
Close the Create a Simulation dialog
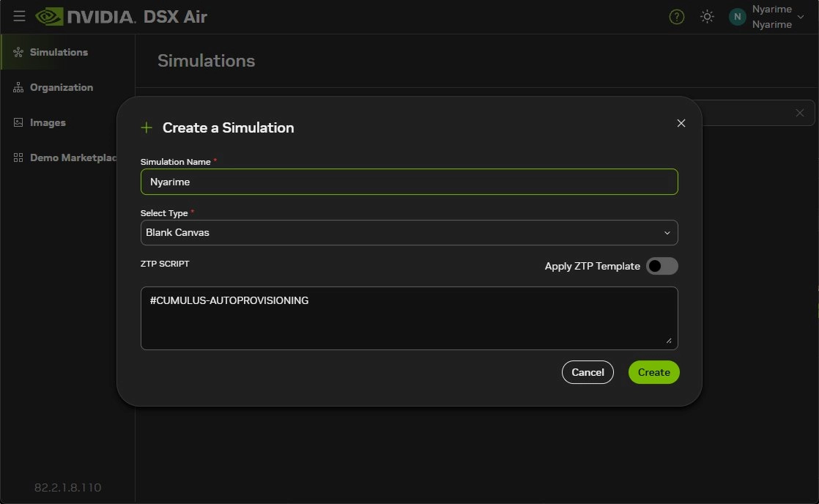pos(681,123)
